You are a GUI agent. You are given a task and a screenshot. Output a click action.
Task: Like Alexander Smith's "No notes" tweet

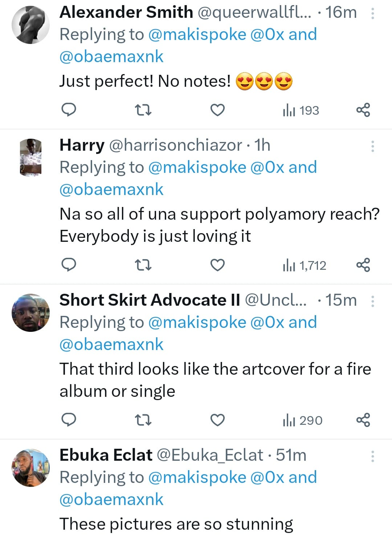click(x=218, y=110)
